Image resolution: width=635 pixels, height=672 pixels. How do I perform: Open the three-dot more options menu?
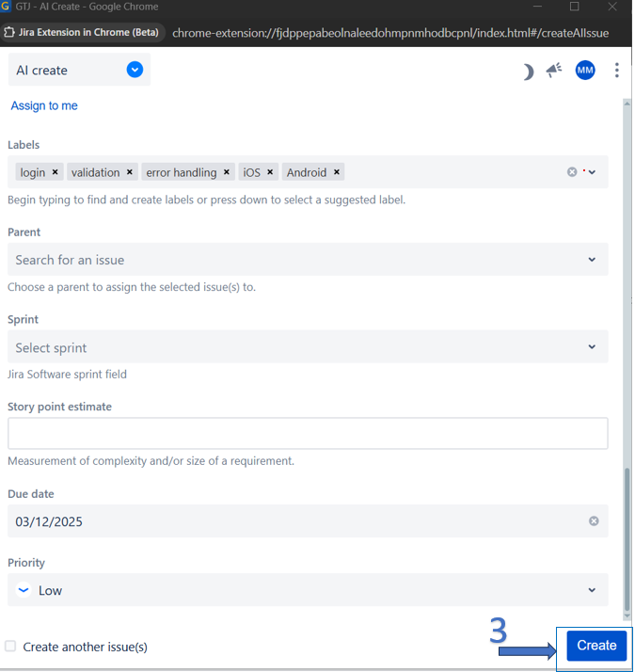click(x=617, y=71)
